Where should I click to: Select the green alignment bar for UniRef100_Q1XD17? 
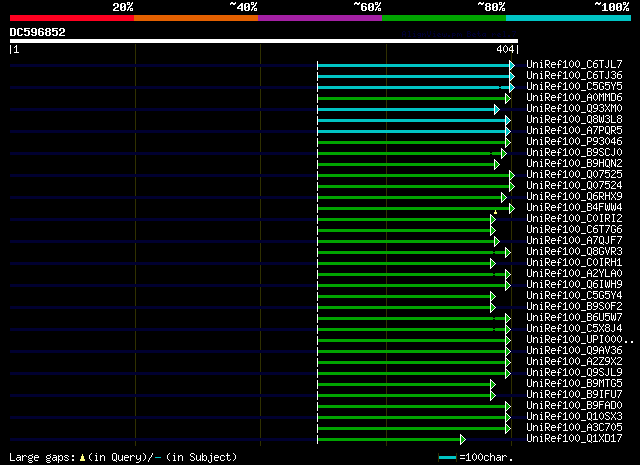tap(391, 440)
